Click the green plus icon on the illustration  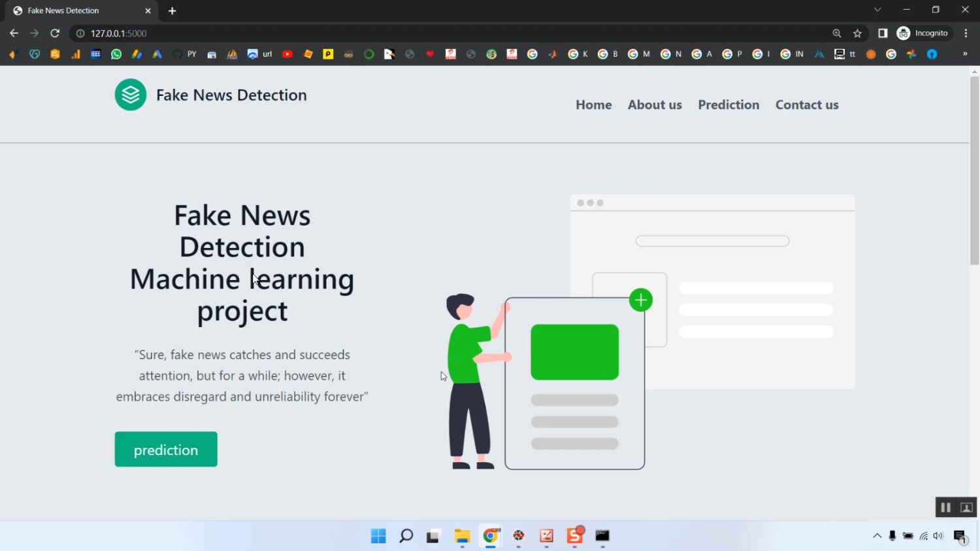(640, 300)
